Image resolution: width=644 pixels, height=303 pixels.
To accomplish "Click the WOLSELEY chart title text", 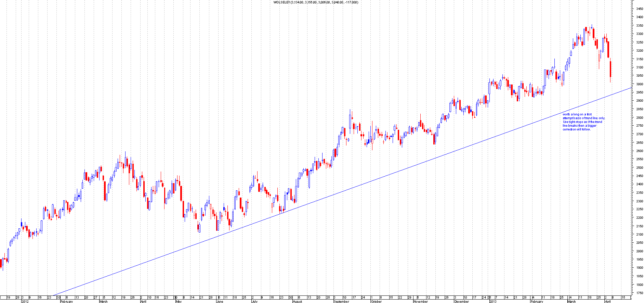I will pyautogui.click(x=315, y=2).
